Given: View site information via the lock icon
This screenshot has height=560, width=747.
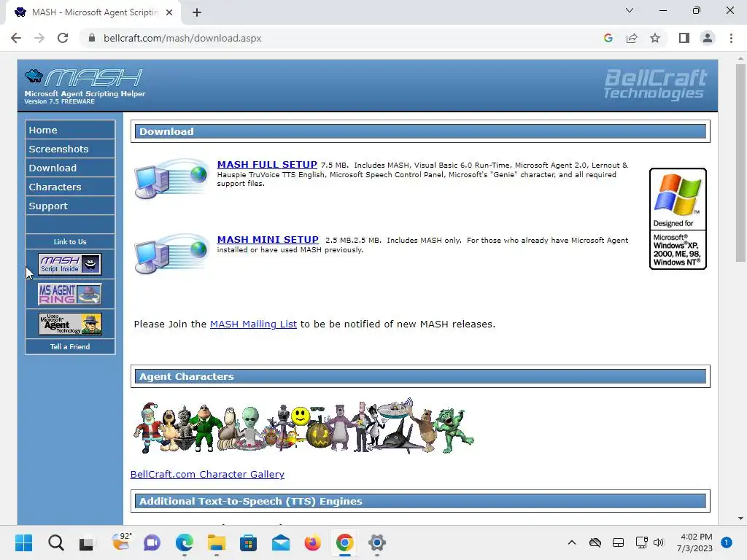Looking at the screenshot, I should click(92, 38).
